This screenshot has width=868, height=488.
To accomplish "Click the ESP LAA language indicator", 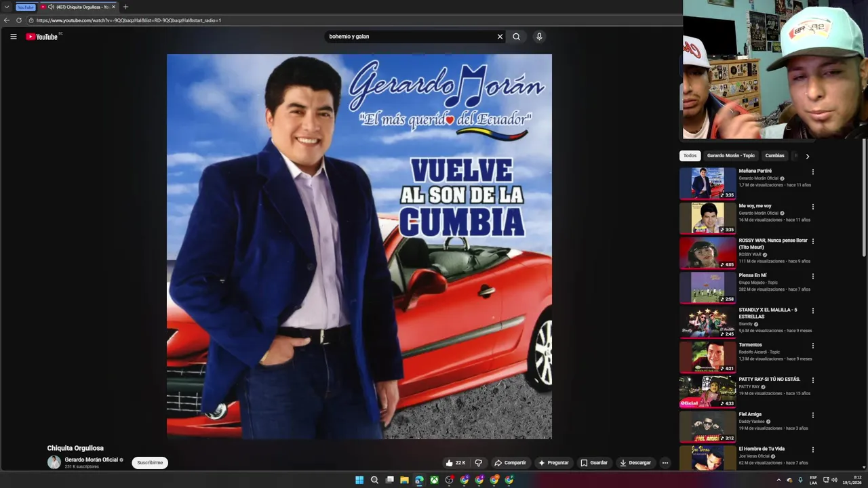I will (x=813, y=480).
